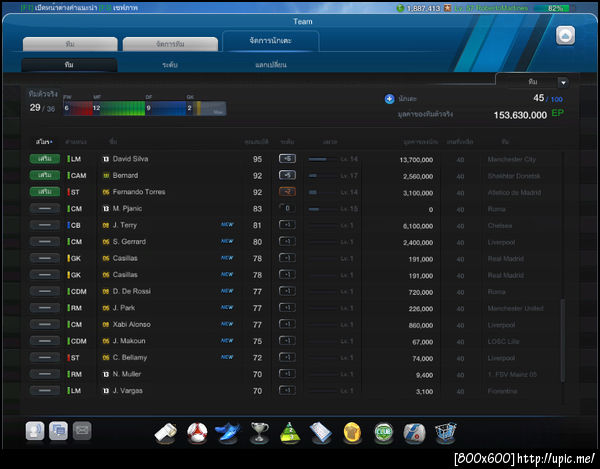Open the shopping cart icon
The image size is (600, 469).
click(x=445, y=433)
